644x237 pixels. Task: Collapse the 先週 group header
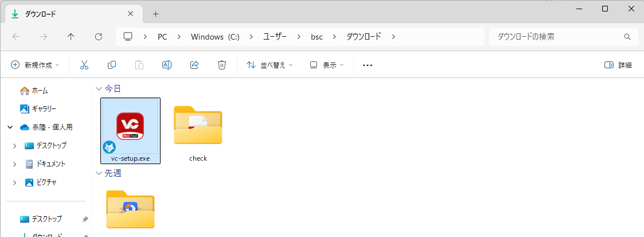pos(99,173)
